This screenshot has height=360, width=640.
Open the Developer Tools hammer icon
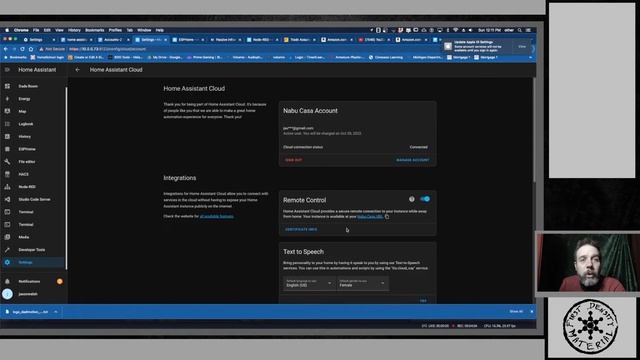click(7, 249)
